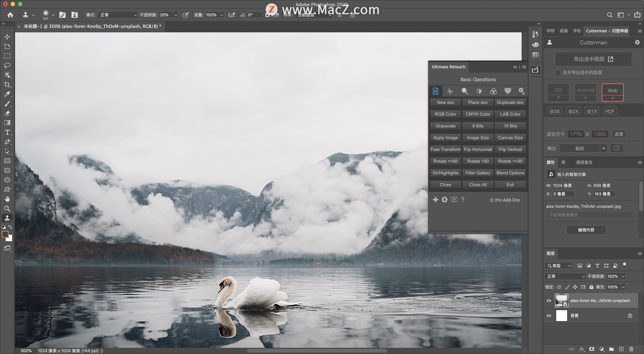644x354 pixels.
Task: Switch to the 库 tab
Action: coord(563,162)
